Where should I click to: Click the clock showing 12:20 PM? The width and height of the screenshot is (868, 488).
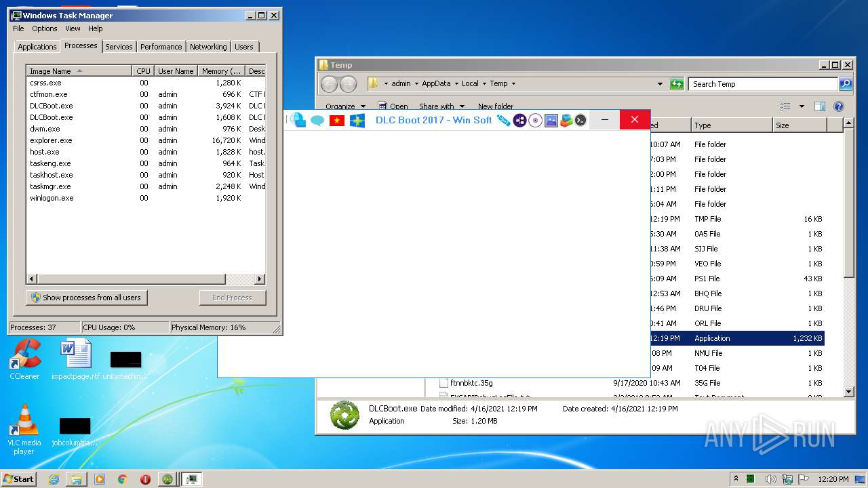click(833, 479)
